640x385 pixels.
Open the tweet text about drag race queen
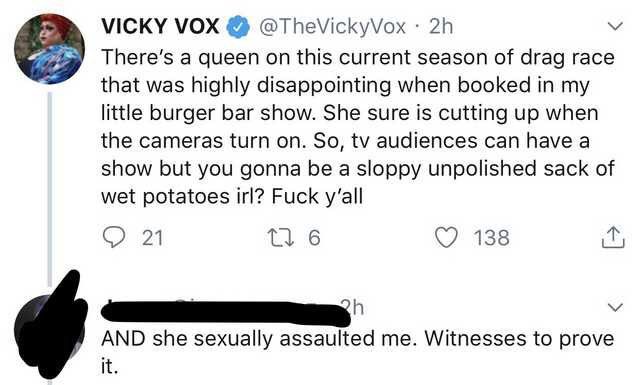(358, 127)
